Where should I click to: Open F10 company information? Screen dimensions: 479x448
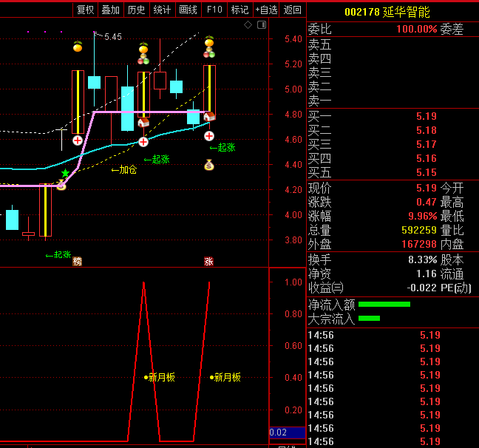point(214,10)
